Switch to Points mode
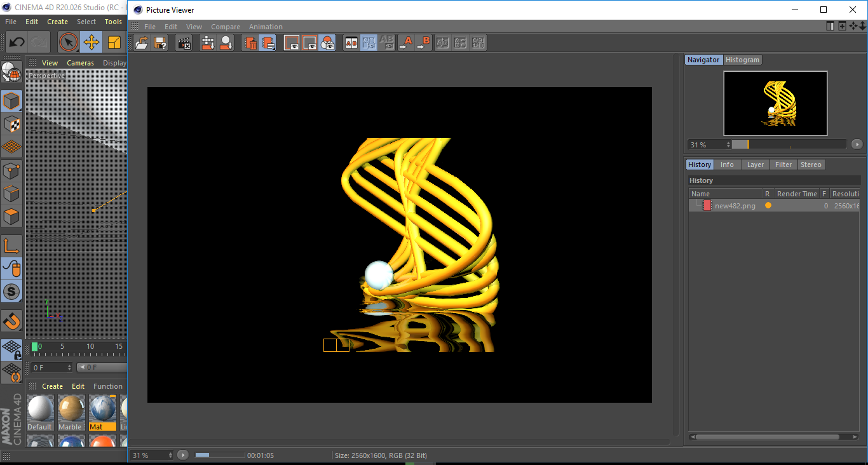The height and width of the screenshot is (465, 868). click(11, 170)
